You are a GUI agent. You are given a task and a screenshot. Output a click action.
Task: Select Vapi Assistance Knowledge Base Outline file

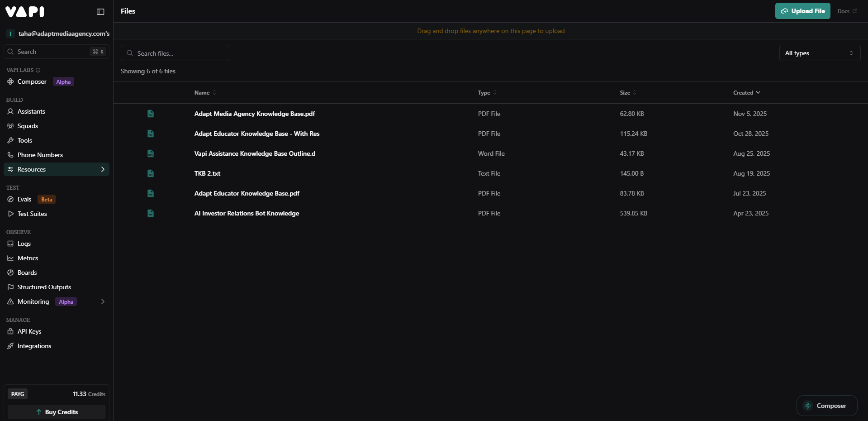[x=255, y=153]
